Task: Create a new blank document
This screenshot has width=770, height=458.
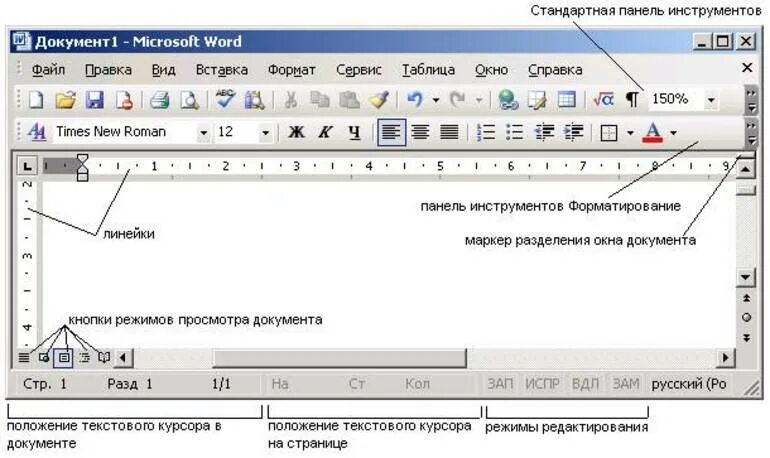Action: [36, 100]
